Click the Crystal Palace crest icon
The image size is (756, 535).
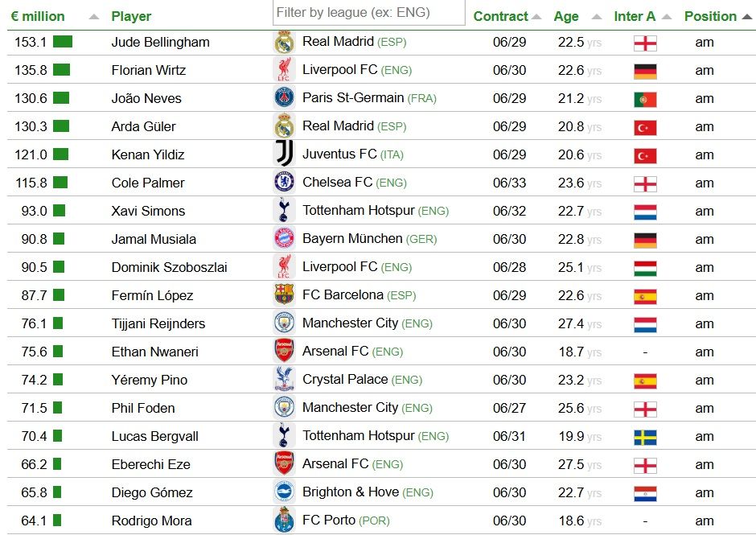coord(284,380)
